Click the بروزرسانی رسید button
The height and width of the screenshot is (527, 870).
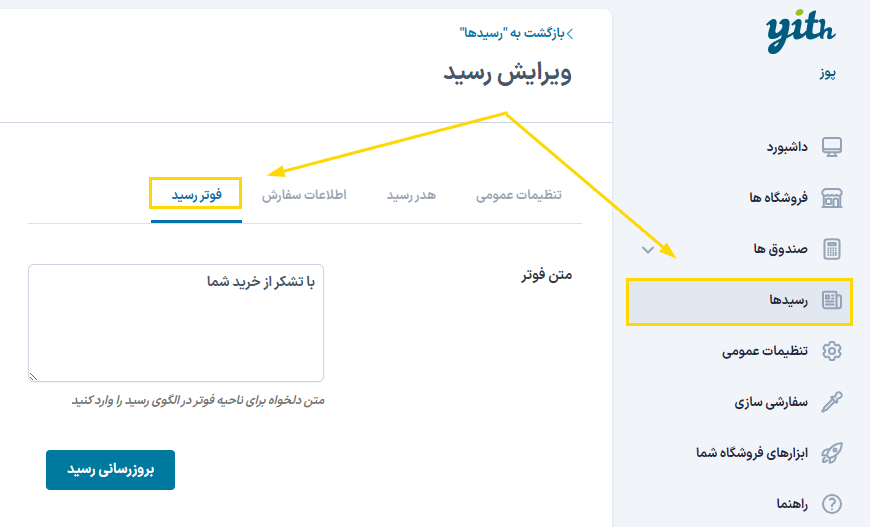110,470
